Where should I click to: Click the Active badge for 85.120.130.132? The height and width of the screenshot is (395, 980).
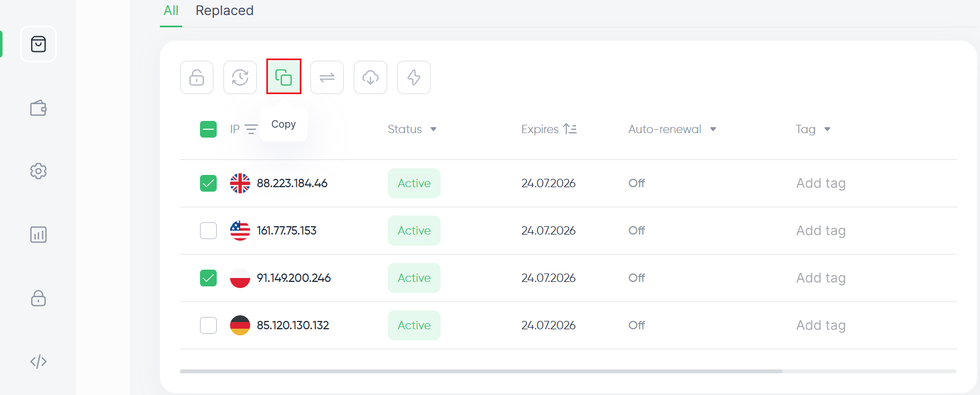[x=414, y=325]
